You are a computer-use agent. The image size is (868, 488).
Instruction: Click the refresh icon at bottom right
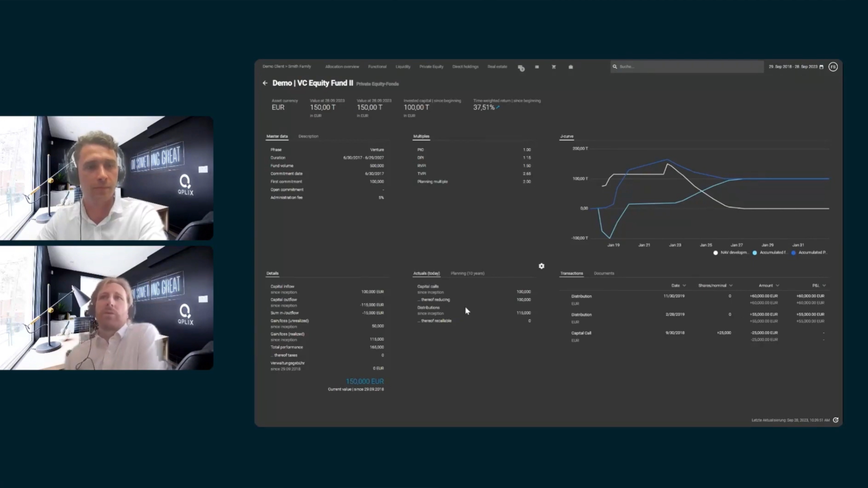coord(835,420)
